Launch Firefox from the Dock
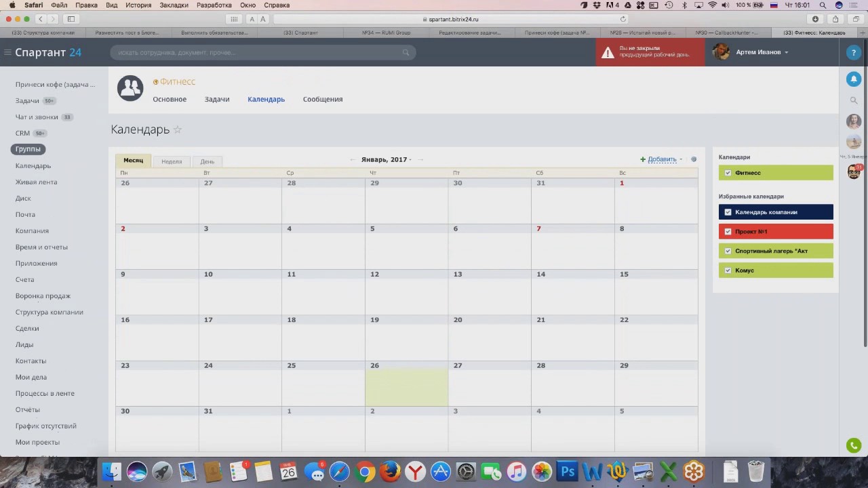 point(390,471)
